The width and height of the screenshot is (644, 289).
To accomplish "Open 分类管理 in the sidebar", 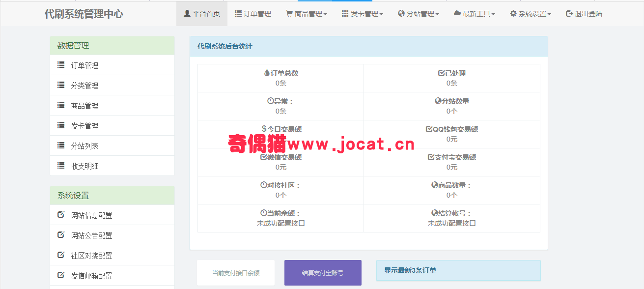I will pos(112,86).
